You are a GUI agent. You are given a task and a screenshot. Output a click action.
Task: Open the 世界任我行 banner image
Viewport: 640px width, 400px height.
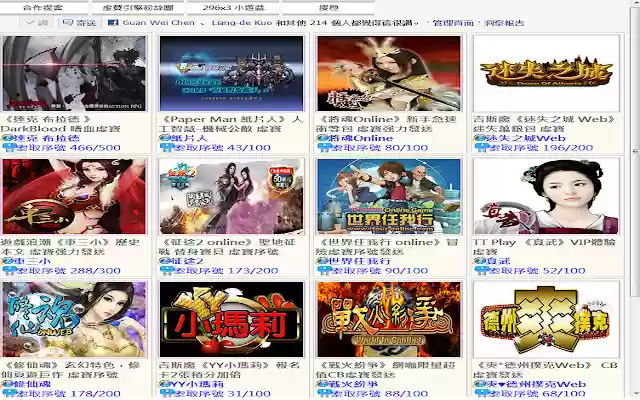[389, 196]
